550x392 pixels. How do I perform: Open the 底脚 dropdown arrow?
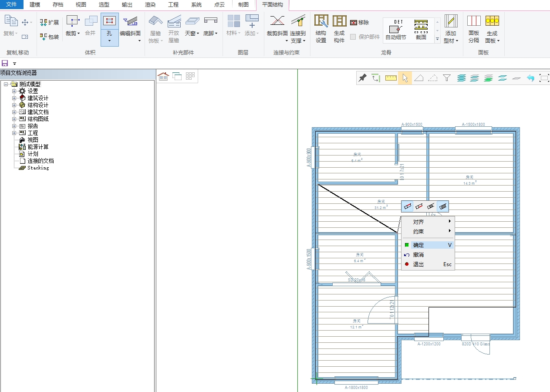pos(216,34)
